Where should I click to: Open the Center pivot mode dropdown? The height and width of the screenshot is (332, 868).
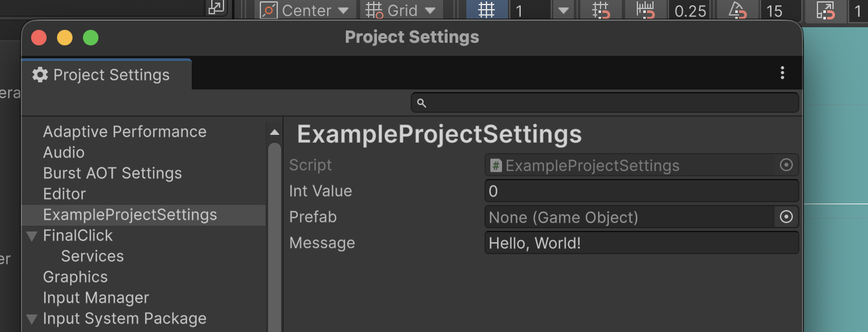pos(305,10)
